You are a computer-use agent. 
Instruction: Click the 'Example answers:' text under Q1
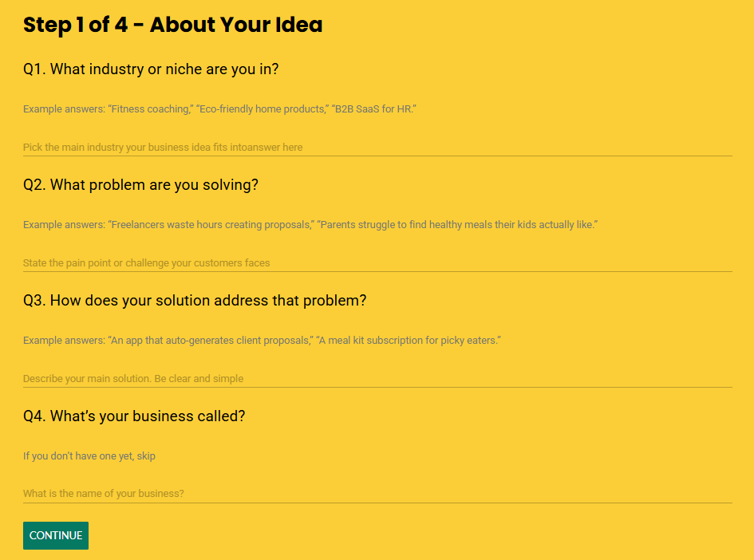[x=64, y=109]
